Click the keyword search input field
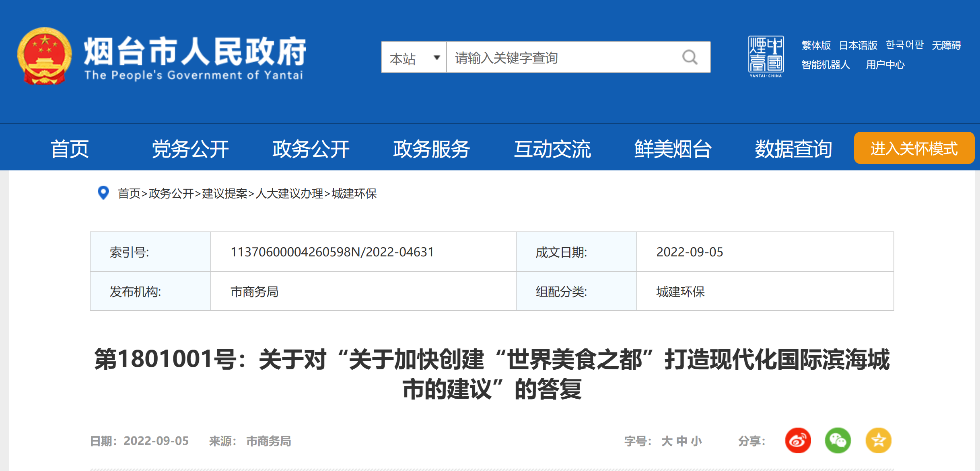Image resolution: width=980 pixels, height=471 pixels. (563, 58)
